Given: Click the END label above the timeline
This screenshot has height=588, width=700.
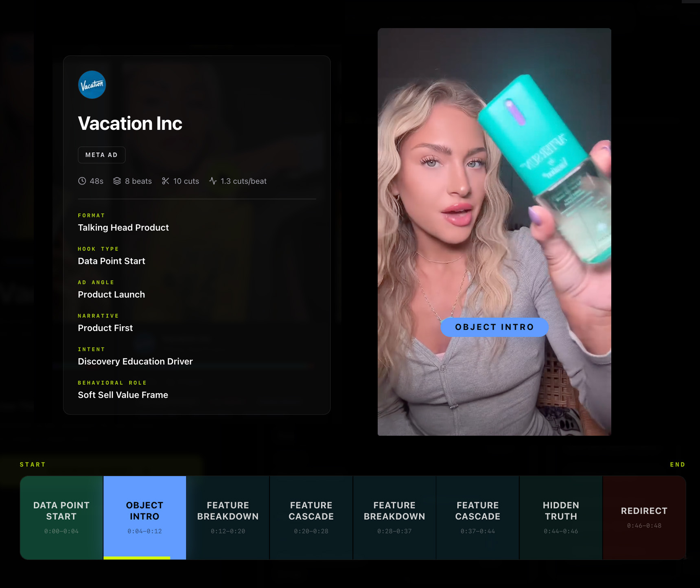Looking at the screenshot, I should pyautogui.click(x=678, y=464).
